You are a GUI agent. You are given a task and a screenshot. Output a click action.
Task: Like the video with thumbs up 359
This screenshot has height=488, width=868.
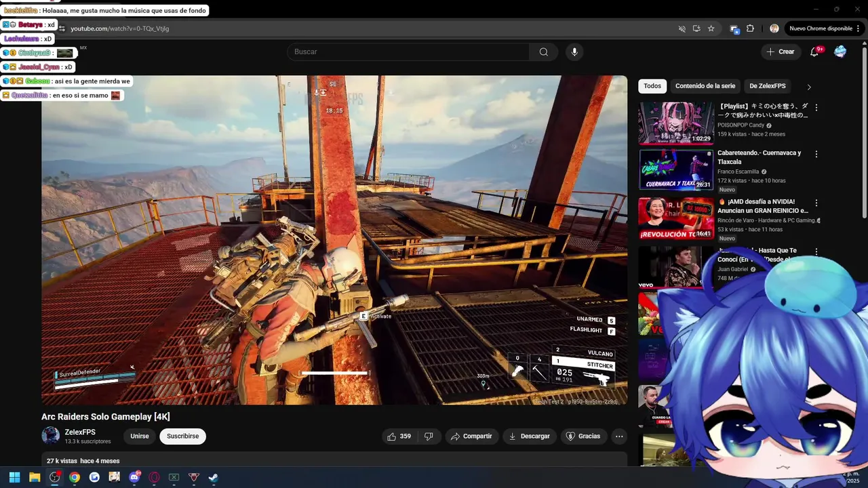tap(399, 436)
